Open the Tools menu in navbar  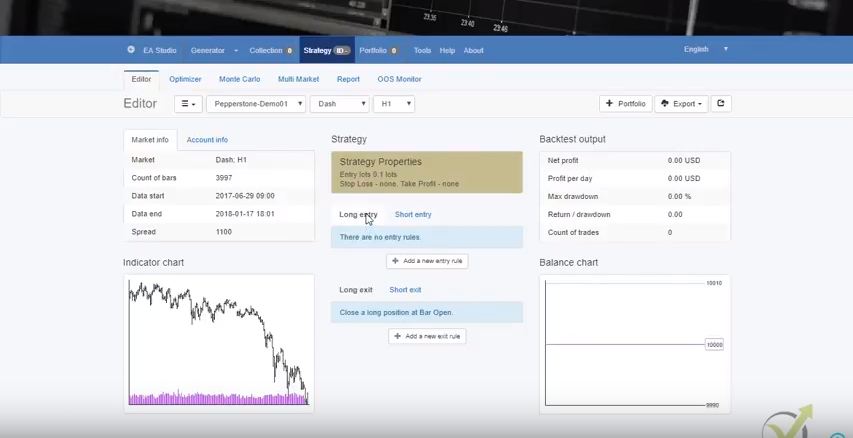[422, 50]
